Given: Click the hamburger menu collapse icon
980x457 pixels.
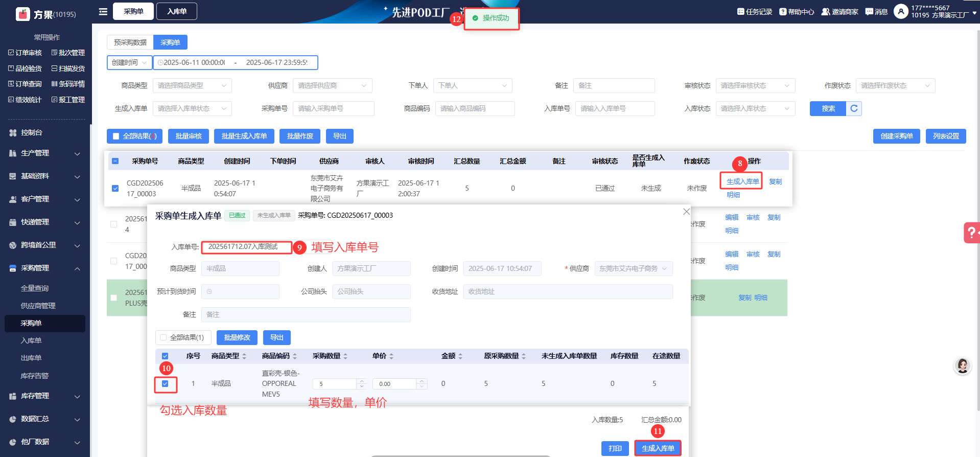Looking at the screenshot, I should (103, 11).
